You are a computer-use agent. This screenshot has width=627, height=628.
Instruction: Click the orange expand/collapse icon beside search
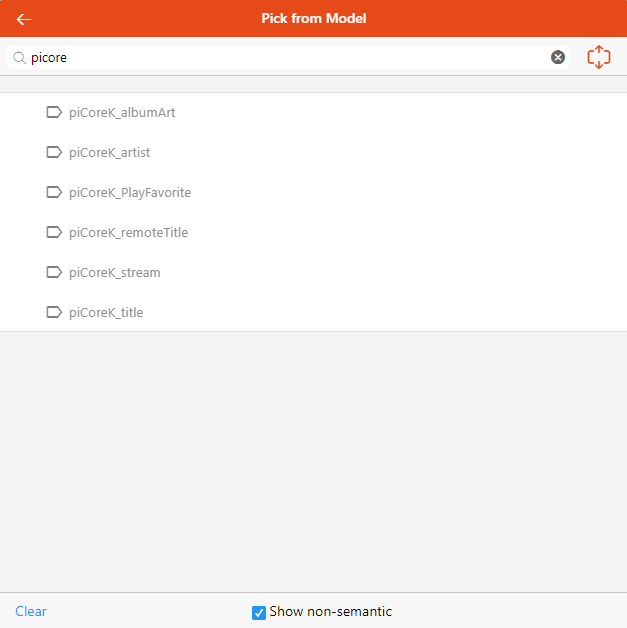point(598,57)
